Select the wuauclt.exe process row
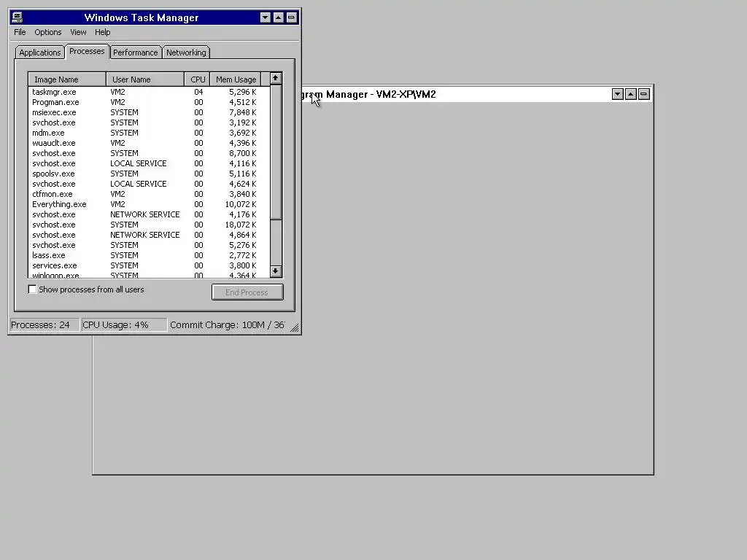This screenshot has height=560, width=747. [x=149, y=143]
